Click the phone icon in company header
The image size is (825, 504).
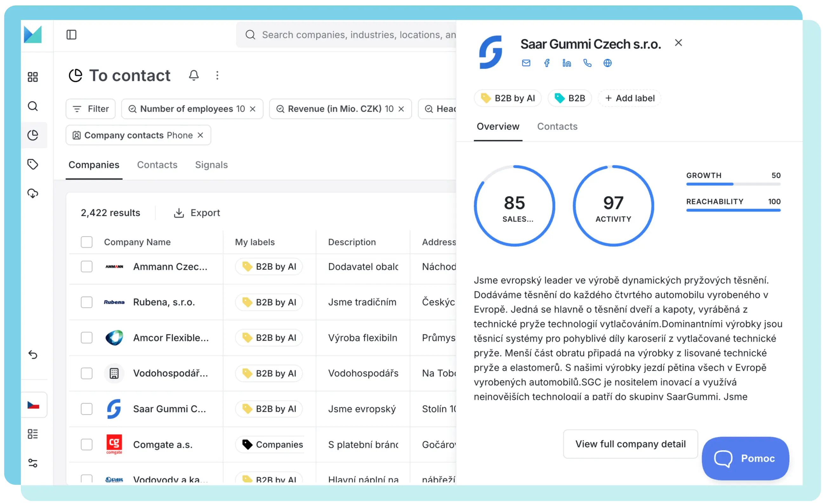(587, 63)
